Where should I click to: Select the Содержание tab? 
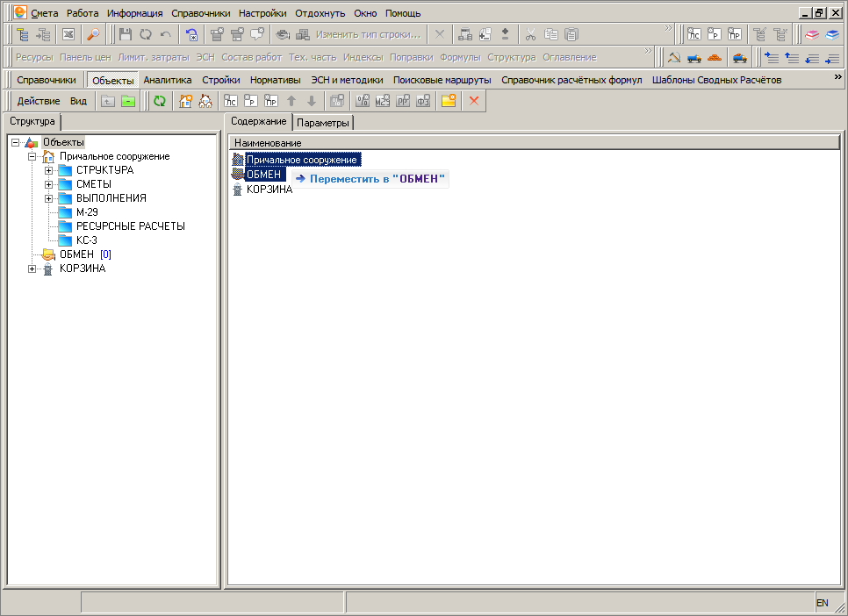pos(258,122)
